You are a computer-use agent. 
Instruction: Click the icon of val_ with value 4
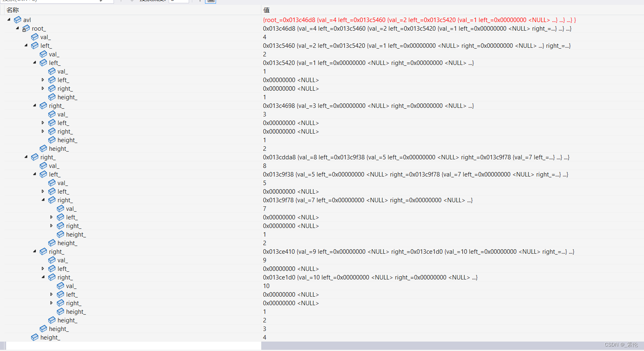pos(35,37)
